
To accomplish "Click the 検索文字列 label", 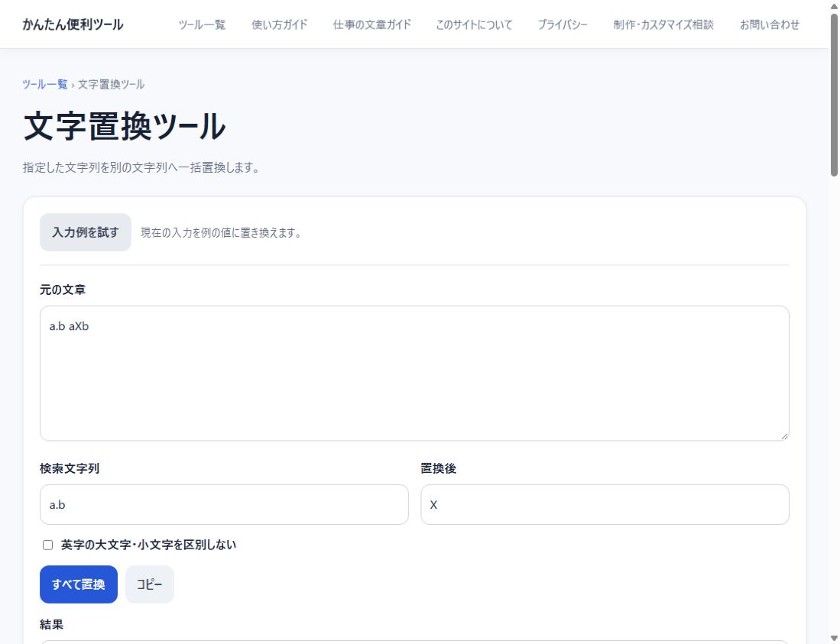I will [x=70, y=468].
